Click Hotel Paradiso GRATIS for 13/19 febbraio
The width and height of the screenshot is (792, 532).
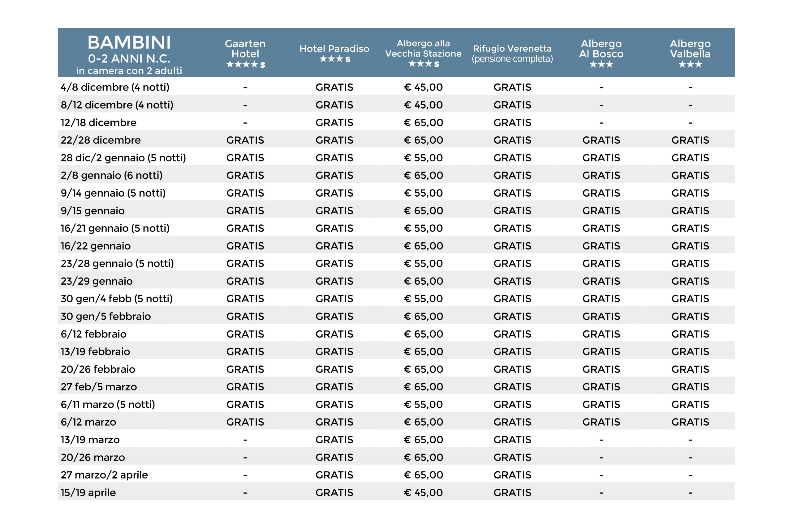coord(334,352)
